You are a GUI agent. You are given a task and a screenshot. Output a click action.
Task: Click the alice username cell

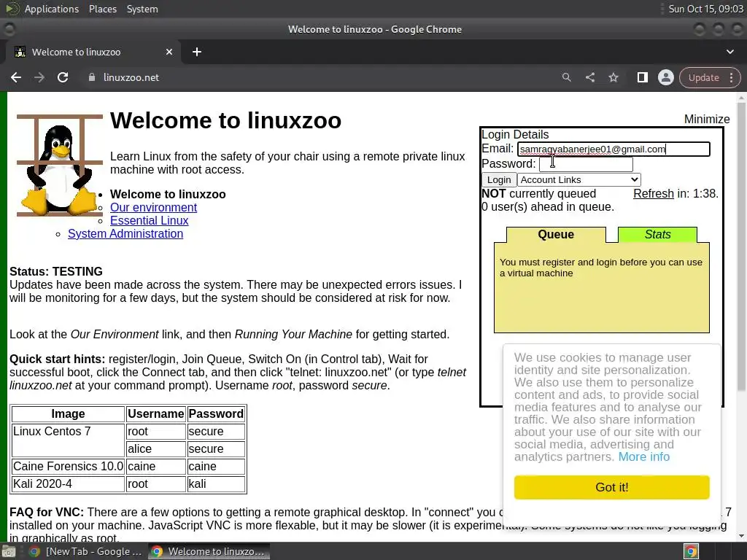[156, 448]
